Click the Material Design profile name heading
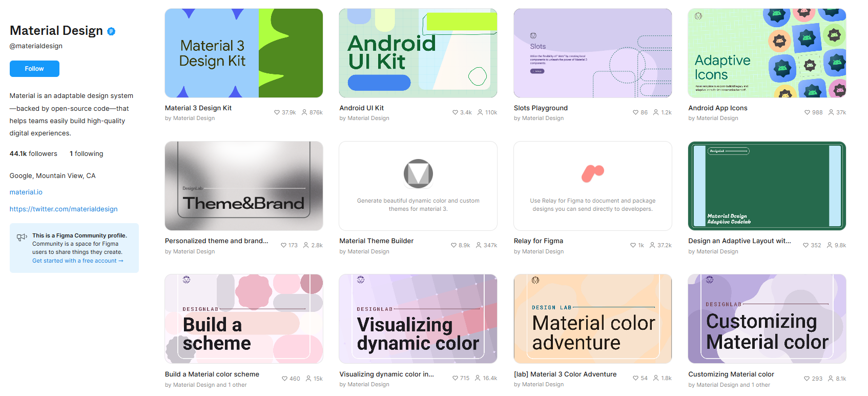Image resolution: width=868 pixels, height=396 pixels. click(x=56, y=31)
